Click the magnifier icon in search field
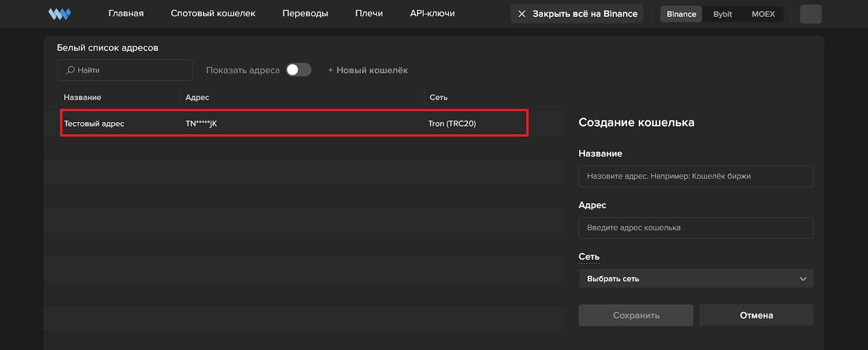 (x=71, y=70)
